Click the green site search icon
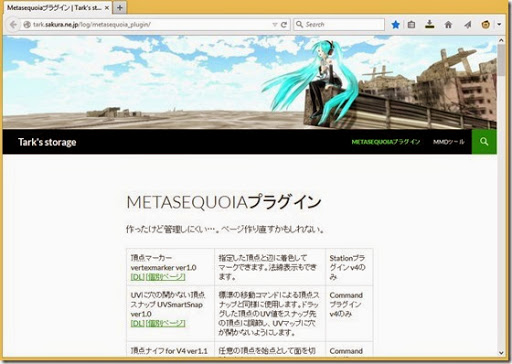Screen dimensions: 512x364 [x=484, y=142]
